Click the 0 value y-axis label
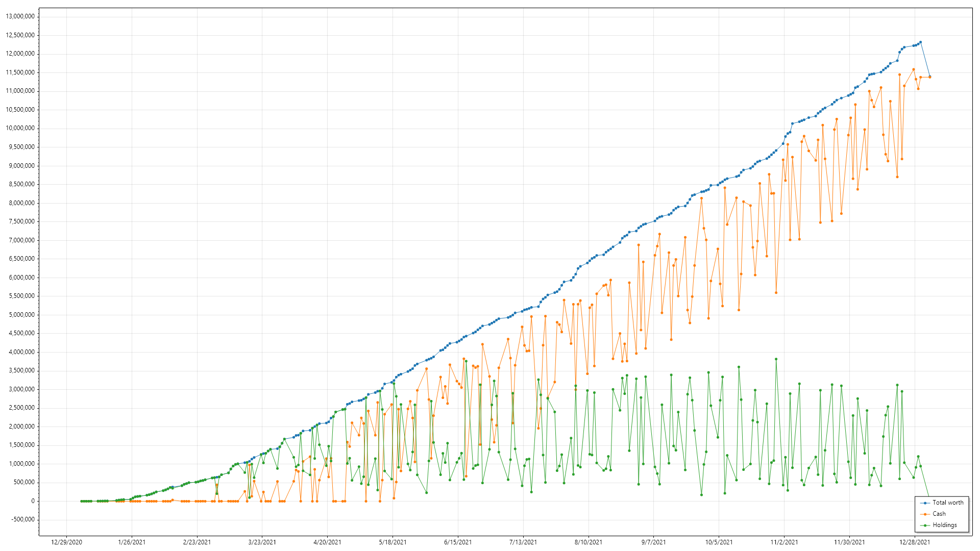The height and width of the screenshot is (551, 980). pos(33,501)
